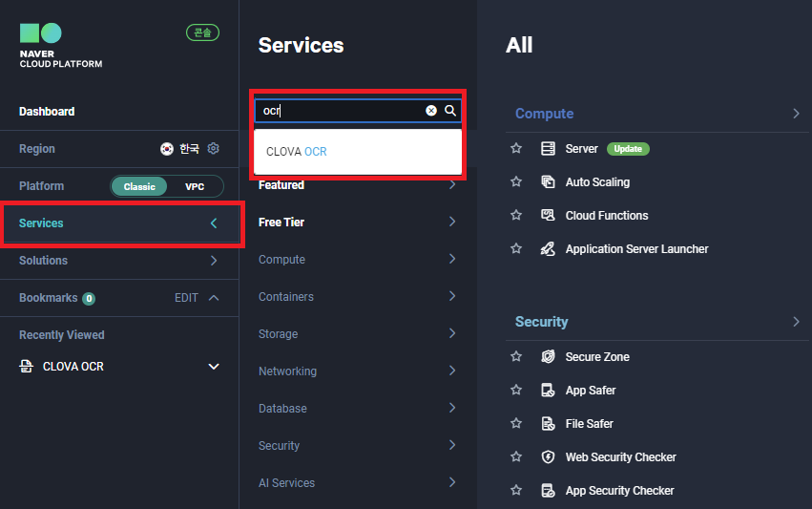812x509 pixels.
Task: Star the App Safer service
Action: (x=516, y=390)
